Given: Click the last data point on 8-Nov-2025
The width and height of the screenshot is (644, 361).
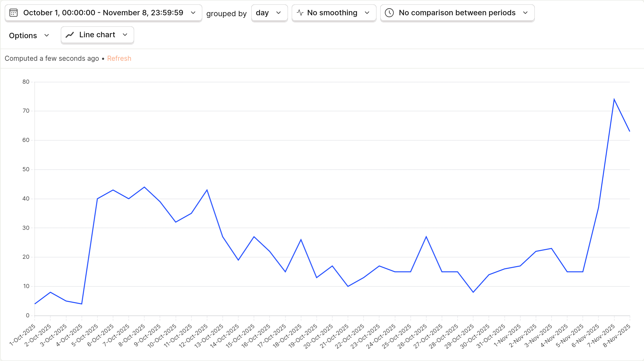Looking at the screenshot, I should (629, 131).
